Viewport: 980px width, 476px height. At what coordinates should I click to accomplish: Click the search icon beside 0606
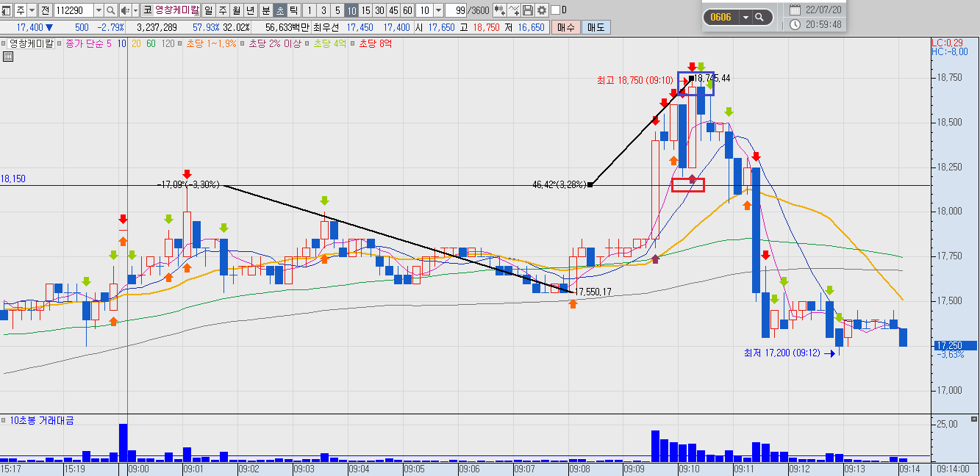(759, 16)
